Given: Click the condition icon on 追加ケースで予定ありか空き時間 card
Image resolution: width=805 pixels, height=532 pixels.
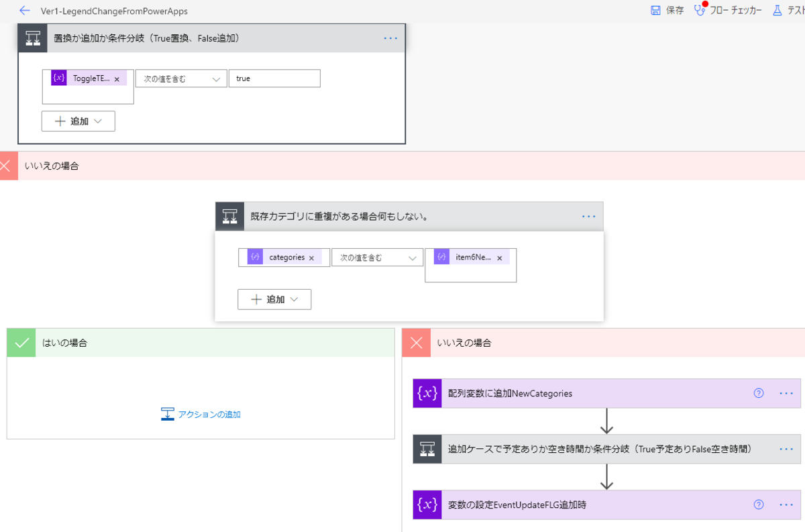Looking at the screenshot, I should tap(427, 449).
